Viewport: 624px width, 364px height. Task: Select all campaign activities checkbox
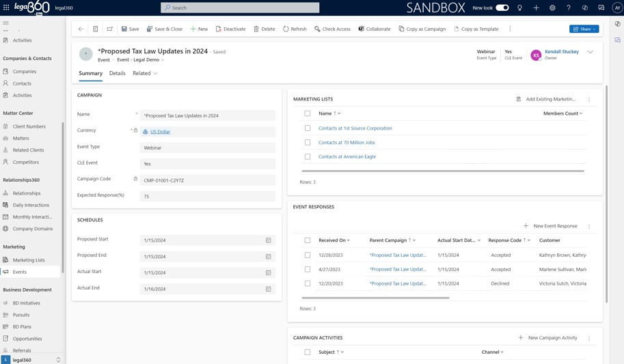coord(308,352)
